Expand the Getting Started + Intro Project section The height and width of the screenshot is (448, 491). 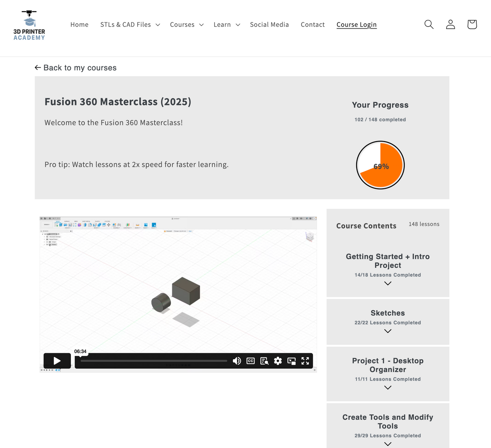tap(387, 283)
